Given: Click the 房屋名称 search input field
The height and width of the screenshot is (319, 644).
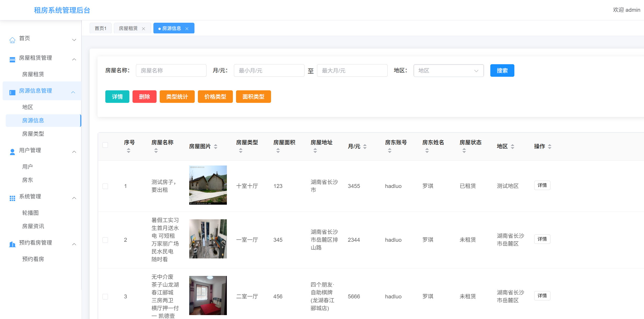Looking at the screenshot, I should click(171, 71).
